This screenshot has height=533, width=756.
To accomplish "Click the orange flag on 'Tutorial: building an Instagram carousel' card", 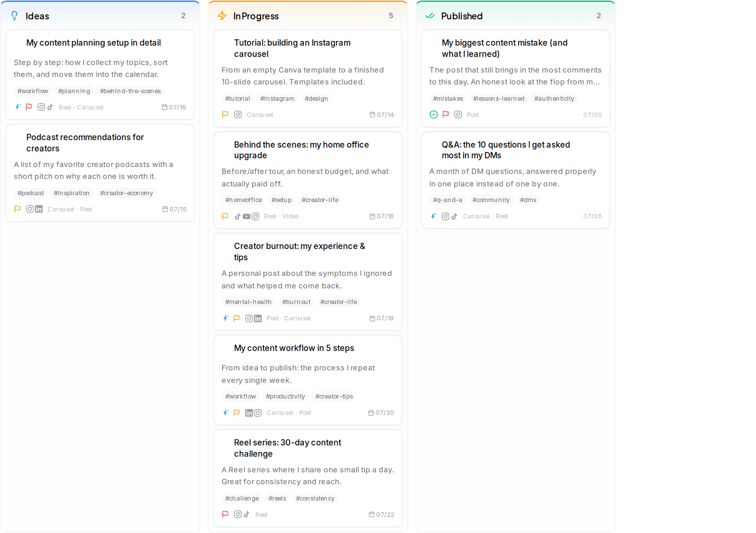I will pos(225,115).
